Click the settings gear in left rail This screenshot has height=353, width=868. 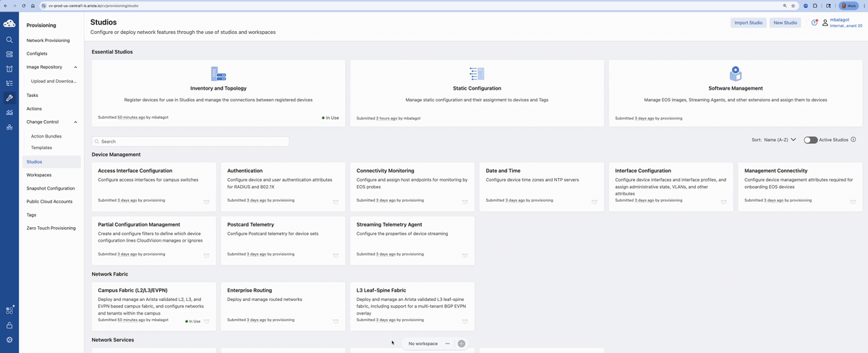pos(9,339)
